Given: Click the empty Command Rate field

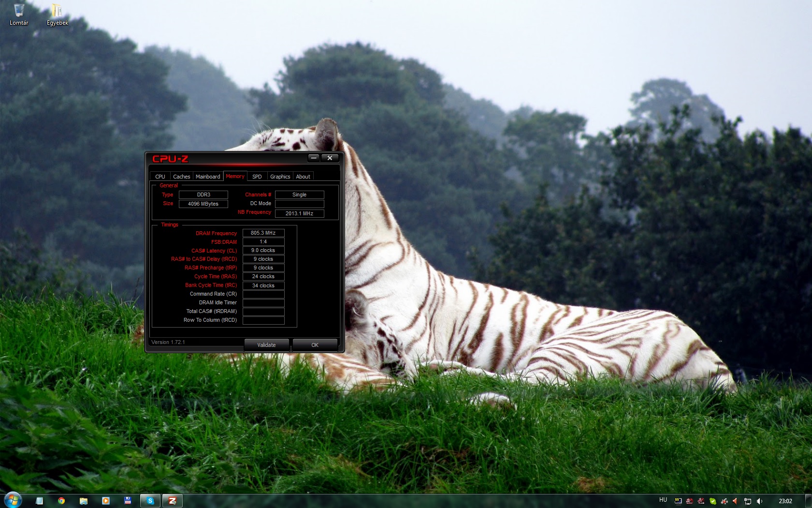Looking at the screenshot, I should [x=263, y=294].
